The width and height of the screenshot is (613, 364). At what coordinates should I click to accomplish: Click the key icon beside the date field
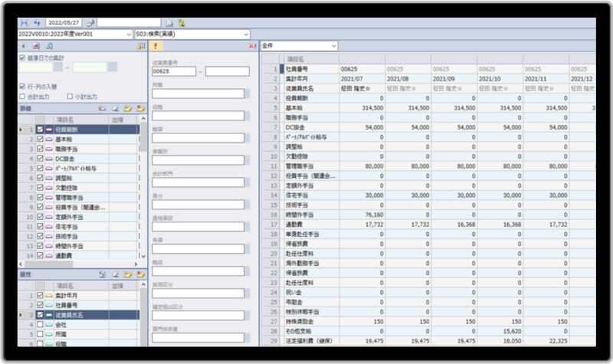click(91, 23)
